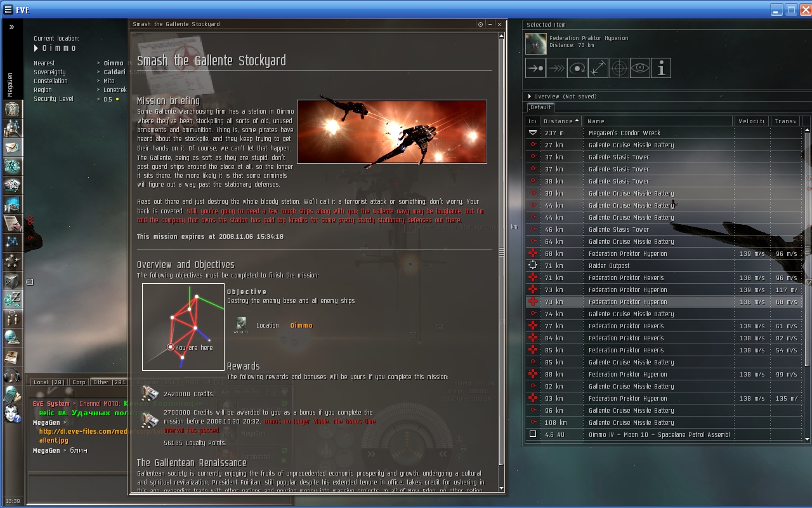The height and width of the screenshot is (508, 812).
Task: Open People and Places in the Neocom
Action: coord(13,128)
